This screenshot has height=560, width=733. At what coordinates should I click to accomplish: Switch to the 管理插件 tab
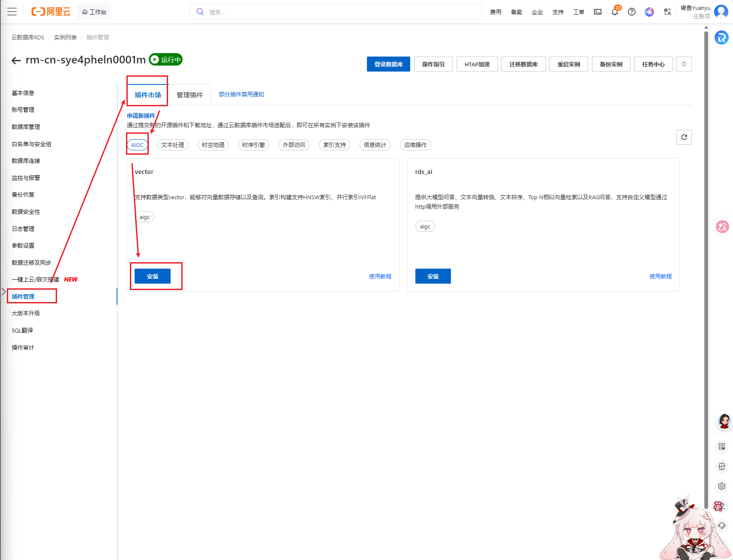pos(189,95)
